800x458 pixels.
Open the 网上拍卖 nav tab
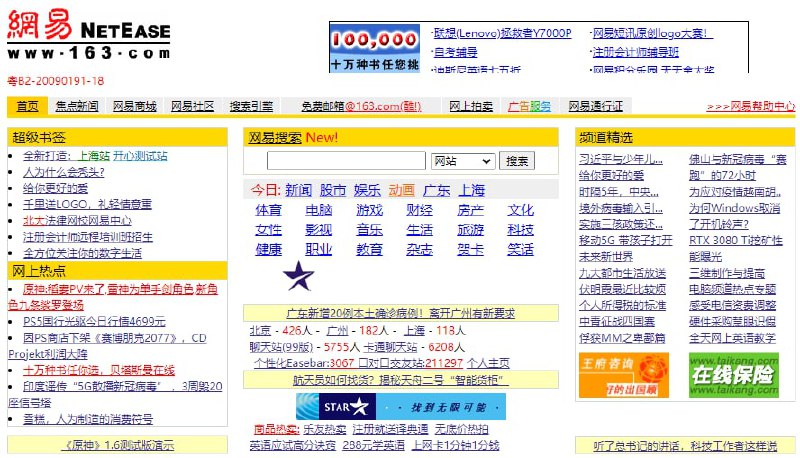(x=471, y=106)
